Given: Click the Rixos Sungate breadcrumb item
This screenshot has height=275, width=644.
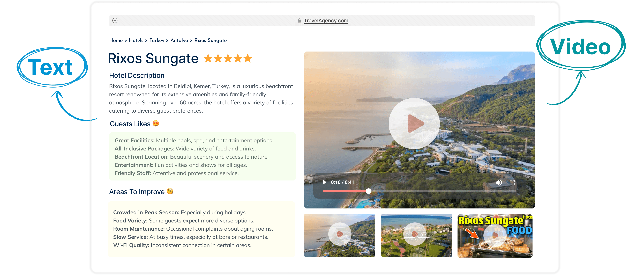Looking at the screenshot, I should click(x=210, y=40).
